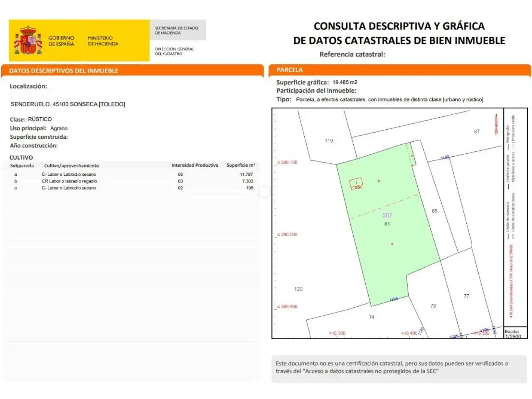Click the Superficie gráfica value 19.485 m2
Screen dimensions: 532x399
345,82
